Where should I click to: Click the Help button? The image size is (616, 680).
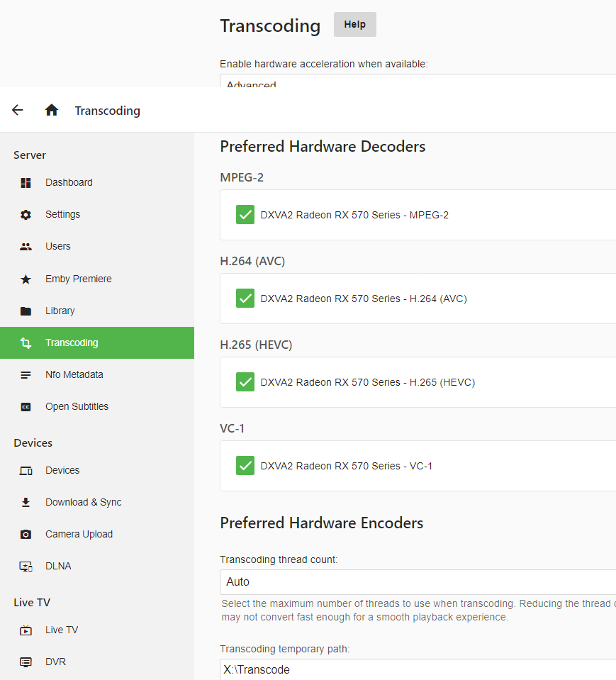pyautogui.click(x=354, y=25)
